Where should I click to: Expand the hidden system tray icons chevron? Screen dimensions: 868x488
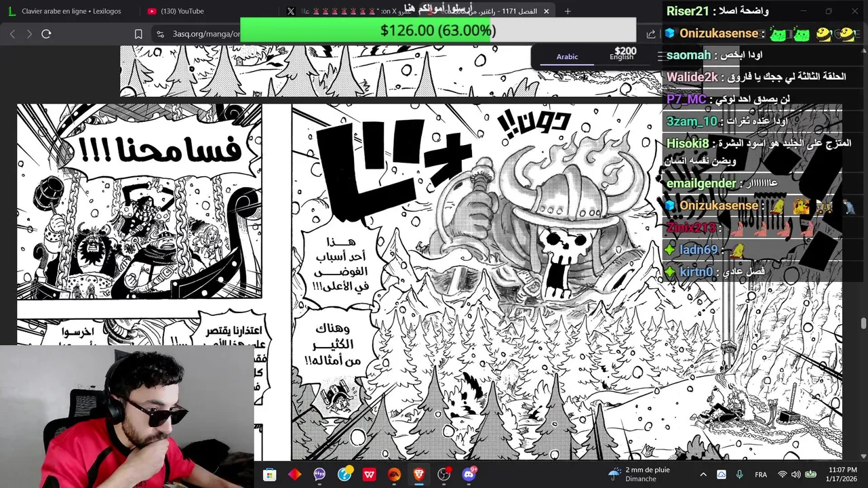pos(703,474)
